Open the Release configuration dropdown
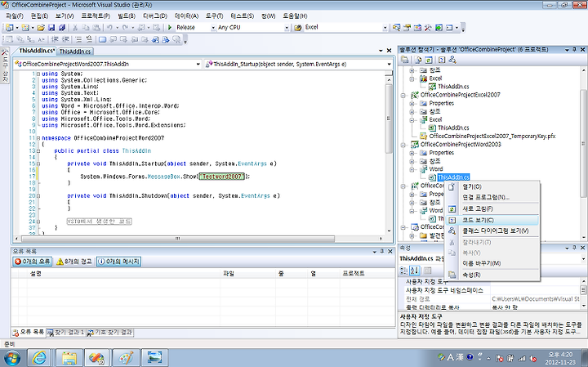 pos(213,28)
